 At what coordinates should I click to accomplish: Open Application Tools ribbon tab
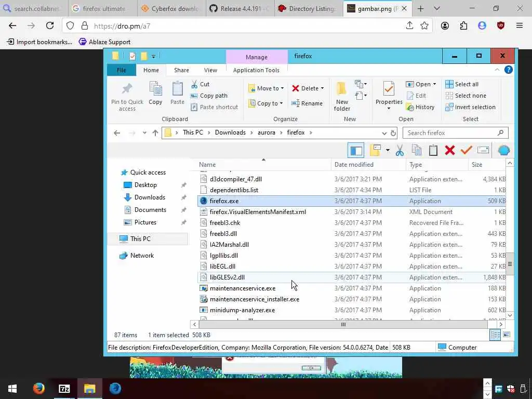[x=256, y=70]
